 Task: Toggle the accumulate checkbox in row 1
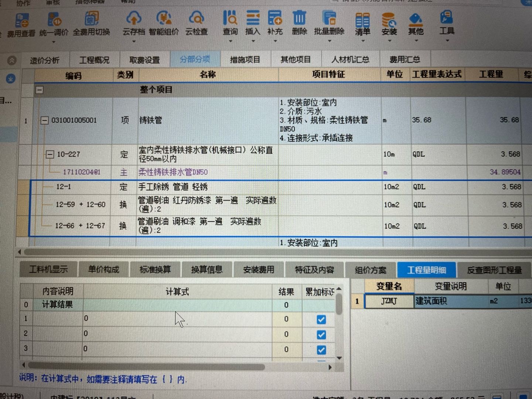(x=321, y=320)
